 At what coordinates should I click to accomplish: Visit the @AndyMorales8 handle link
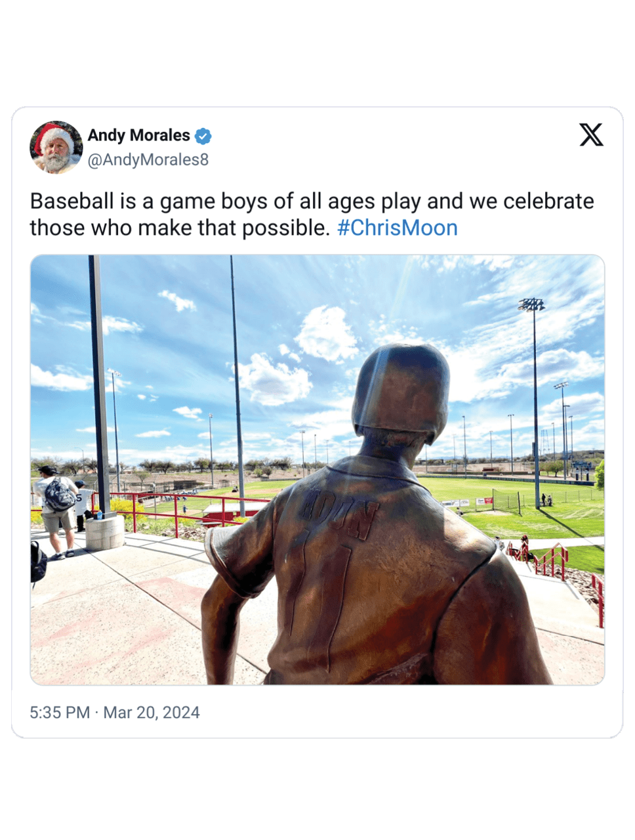148,159
